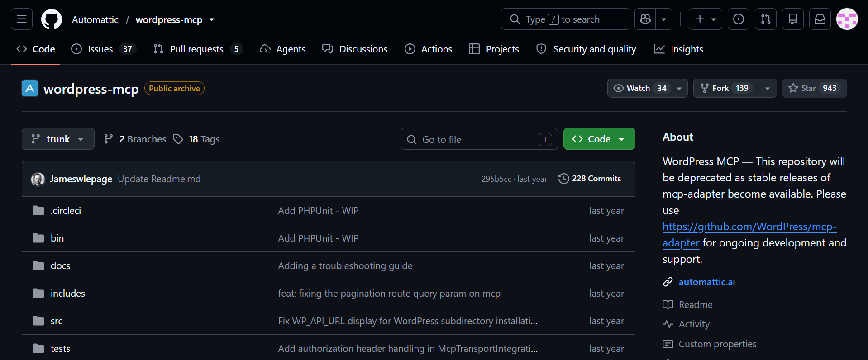Open the repository Activity page
The height and width of the screenshot is (360, 868).
[694, 324]
